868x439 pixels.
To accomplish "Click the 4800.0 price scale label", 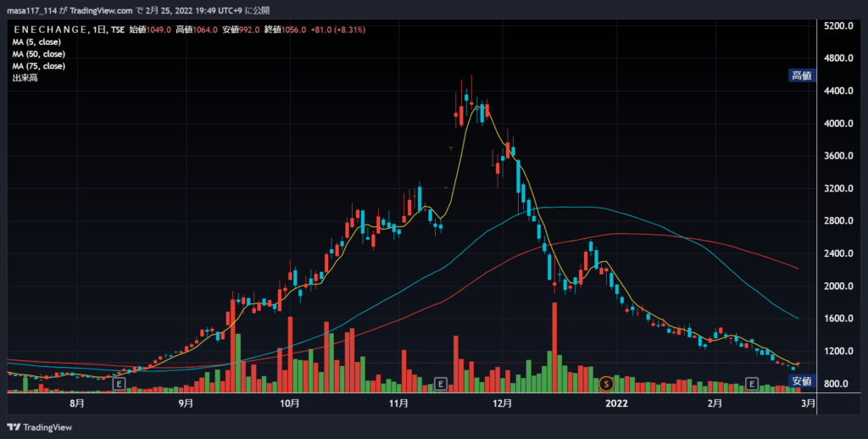I will pos(838,58).
